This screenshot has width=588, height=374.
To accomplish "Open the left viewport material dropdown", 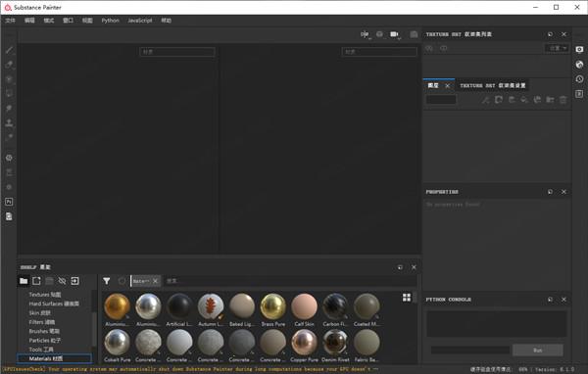I will tap(177, 52).
